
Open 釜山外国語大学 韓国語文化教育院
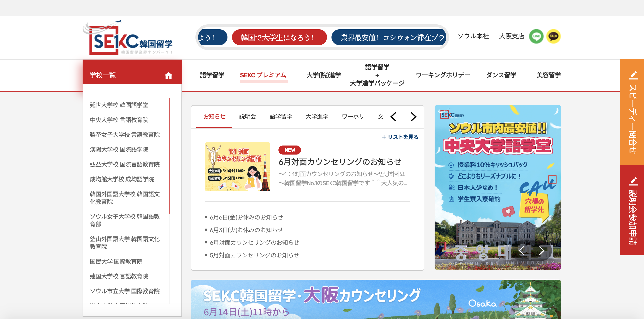(125, 243)
